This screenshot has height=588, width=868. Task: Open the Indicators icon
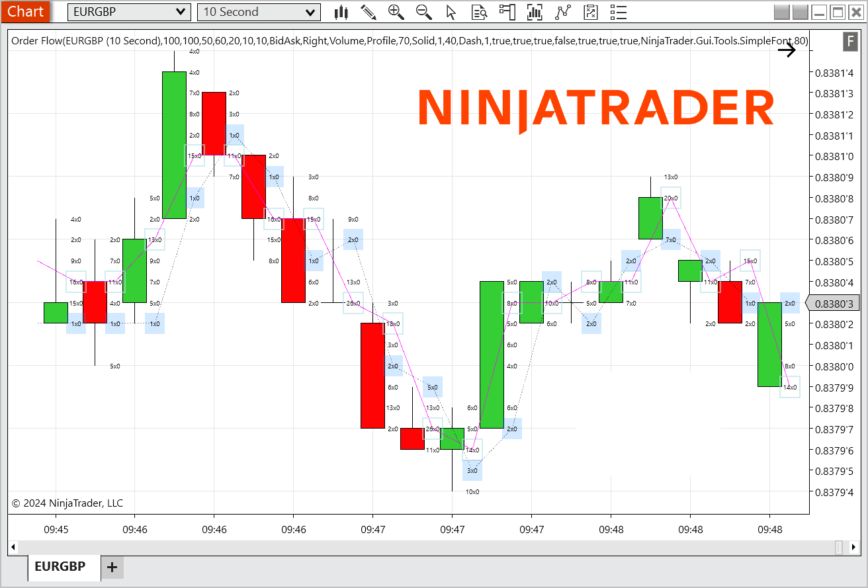coord(563,12)
